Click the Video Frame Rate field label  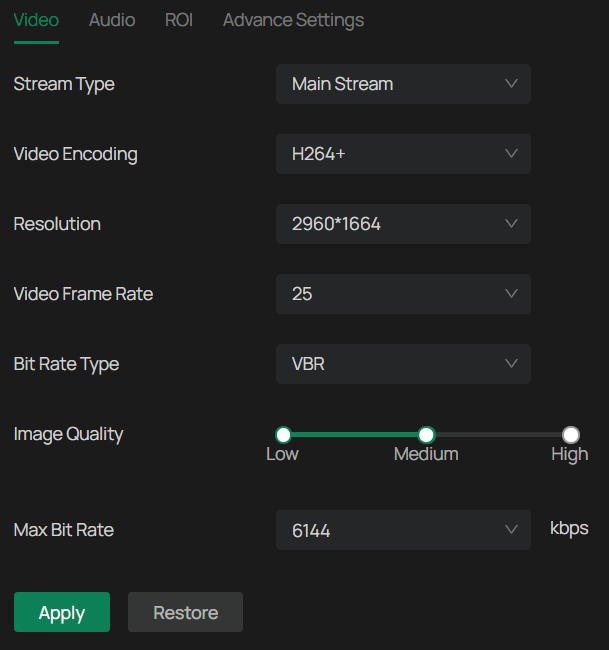click(83, 294)
